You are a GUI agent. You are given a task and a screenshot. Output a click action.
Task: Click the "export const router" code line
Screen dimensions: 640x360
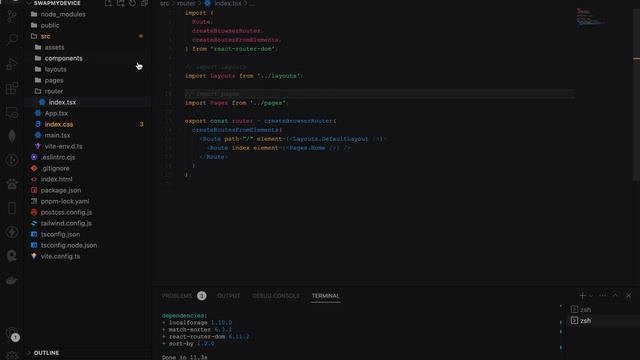pyautogui.click(x=260, y=121)
